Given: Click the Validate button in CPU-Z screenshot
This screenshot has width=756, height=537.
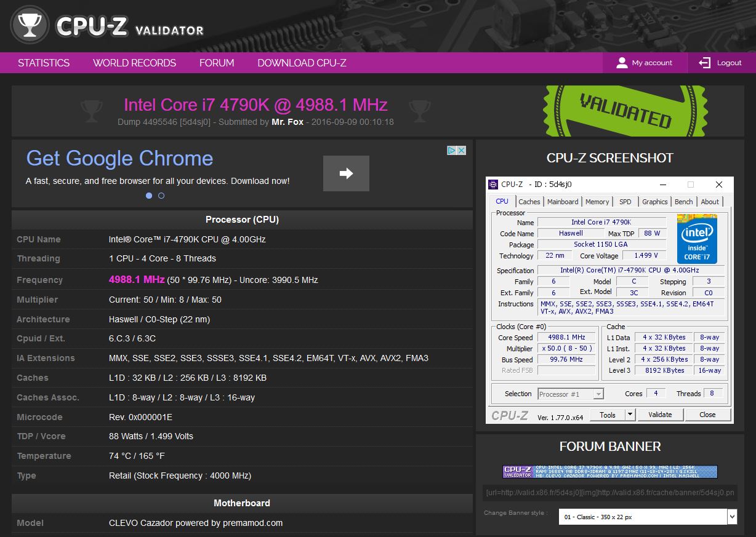Looking at the screenshot, I should pos(660,415).
